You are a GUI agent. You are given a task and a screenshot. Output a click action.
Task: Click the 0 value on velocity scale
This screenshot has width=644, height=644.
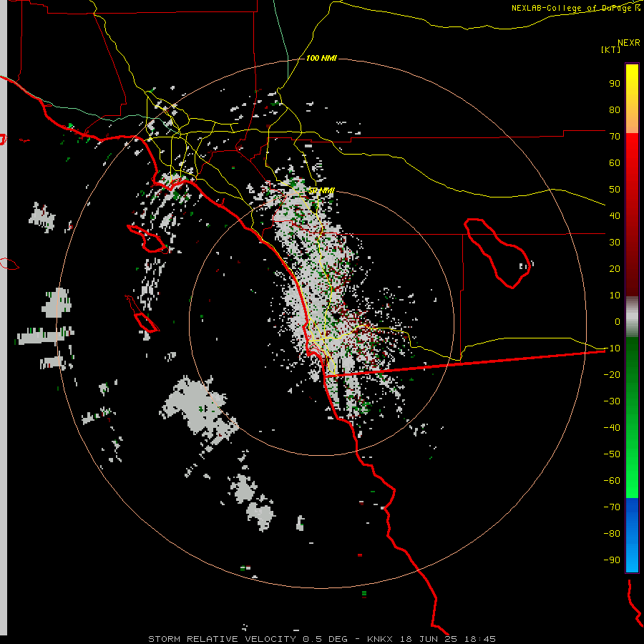click(x=618, y=321)
